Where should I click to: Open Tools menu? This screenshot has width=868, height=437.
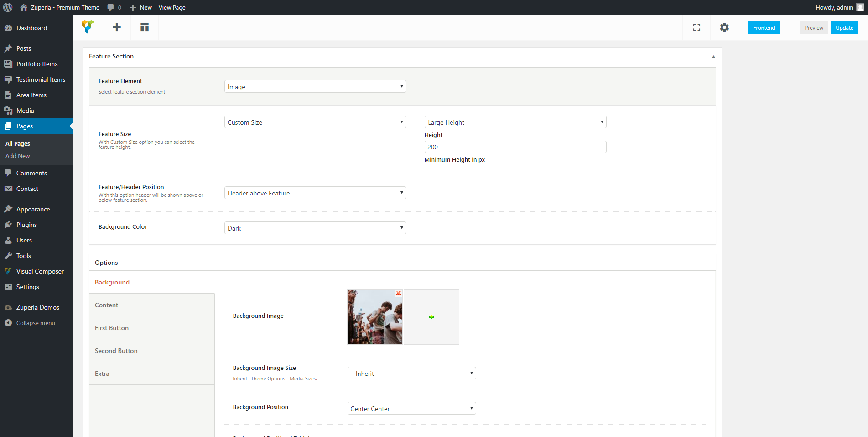[36, 256]
